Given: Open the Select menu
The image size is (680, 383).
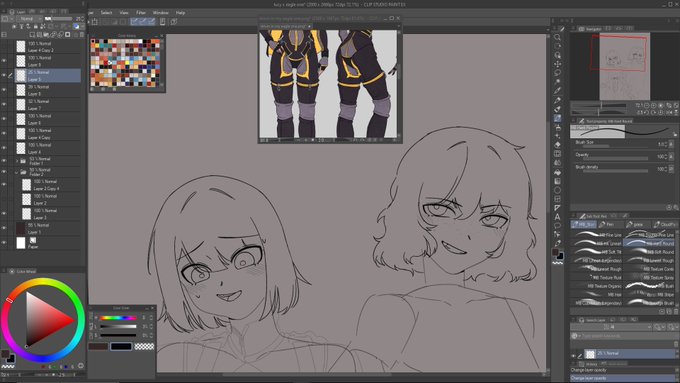Looking at the screenshot, I should 106,13.
